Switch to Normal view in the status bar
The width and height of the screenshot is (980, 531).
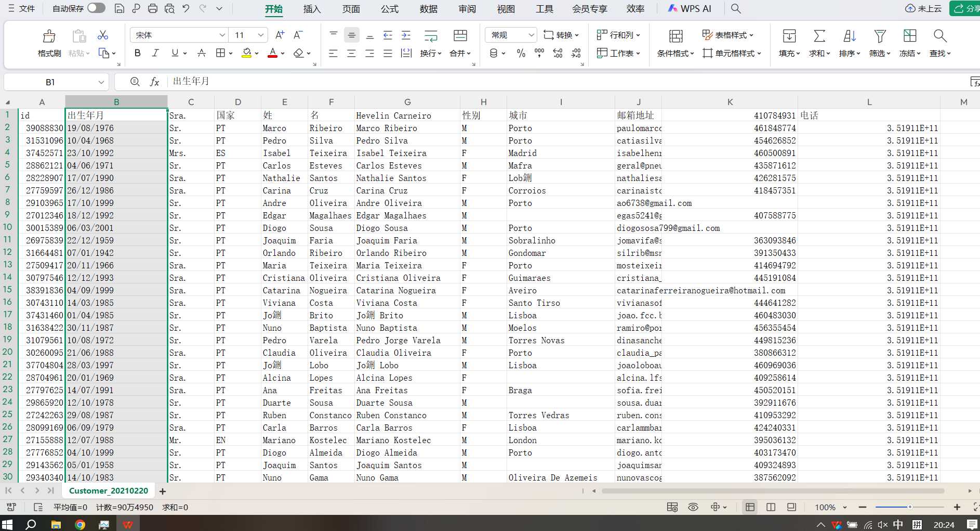(x=750, y=507)
